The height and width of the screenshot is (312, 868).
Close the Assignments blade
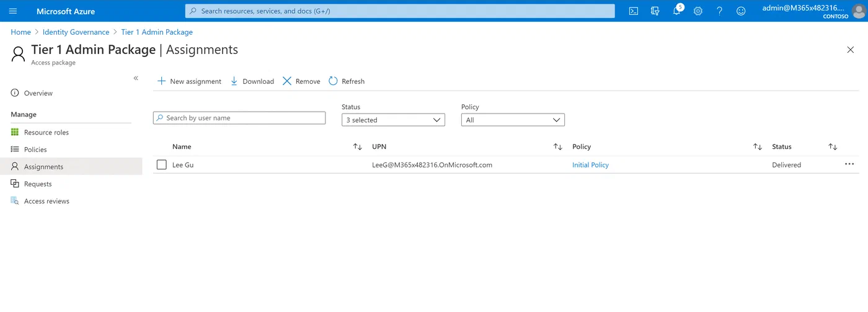851,50
